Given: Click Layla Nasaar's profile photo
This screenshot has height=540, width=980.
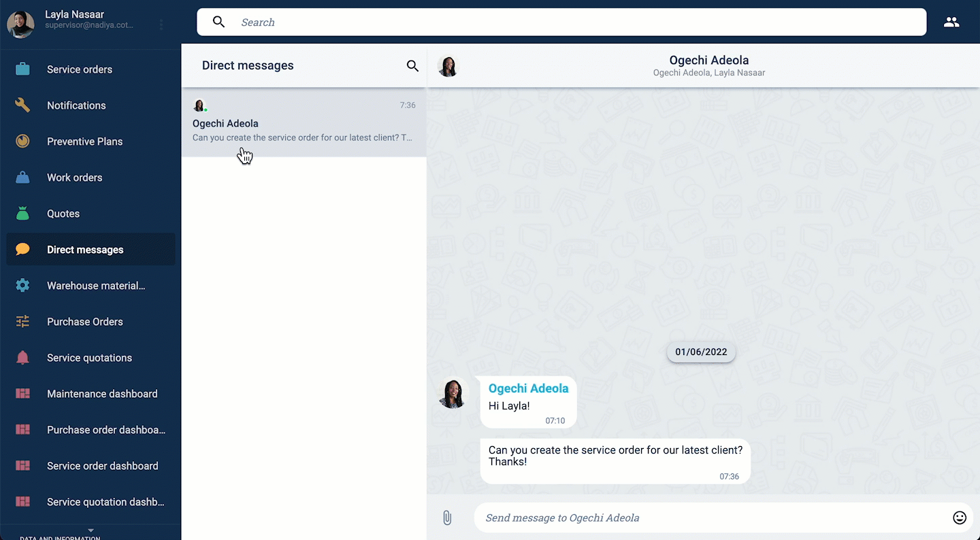Looking at the screenshot, I should pos(20,24).
